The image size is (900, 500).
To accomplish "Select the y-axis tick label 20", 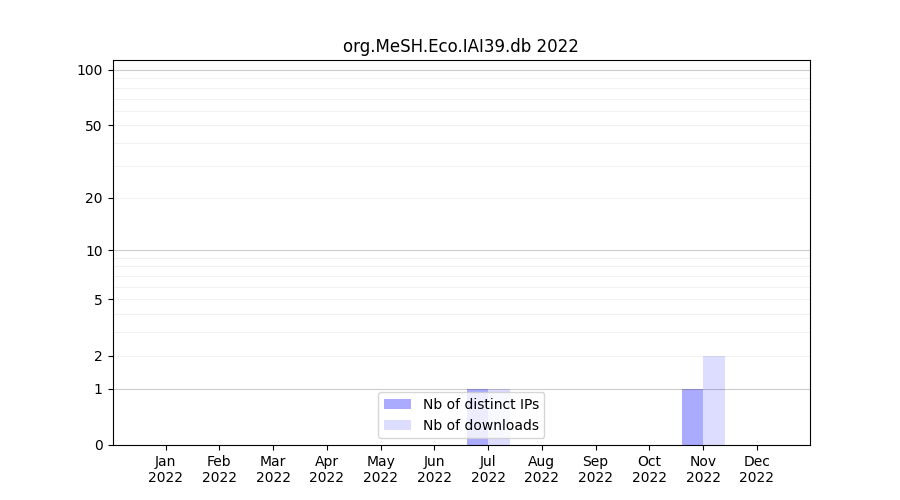I will (93, 198).
